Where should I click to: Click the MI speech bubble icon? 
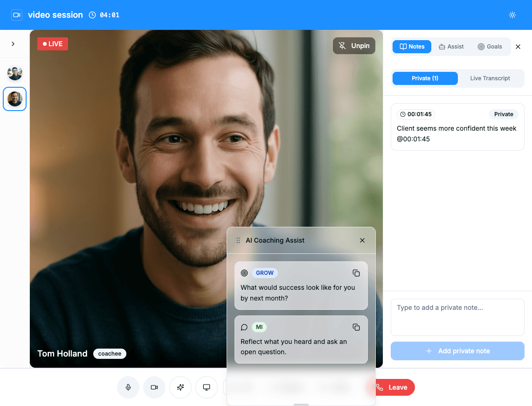point(244,327)
